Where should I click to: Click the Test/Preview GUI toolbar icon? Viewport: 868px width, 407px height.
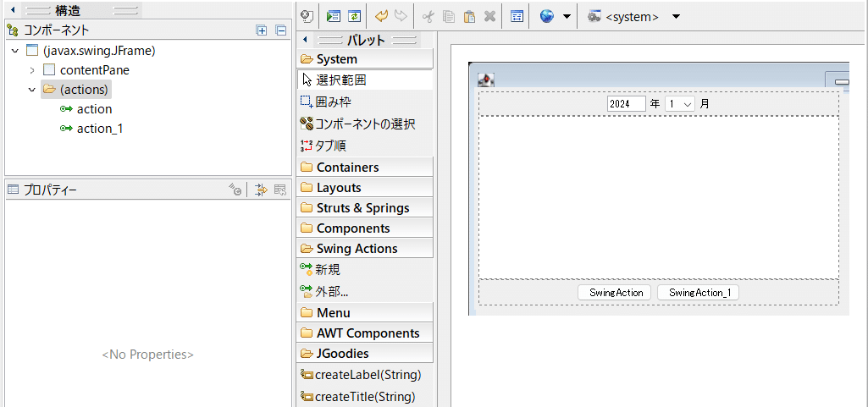tap(334, 17)
